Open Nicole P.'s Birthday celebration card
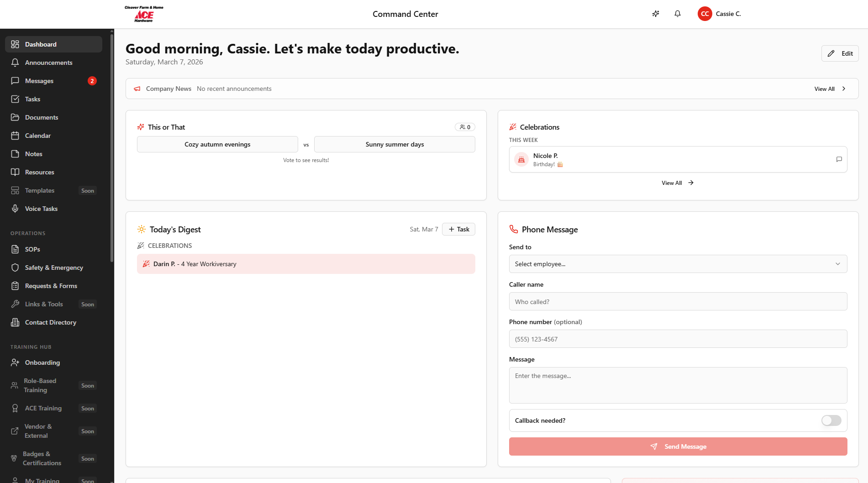 click(678, 159)
